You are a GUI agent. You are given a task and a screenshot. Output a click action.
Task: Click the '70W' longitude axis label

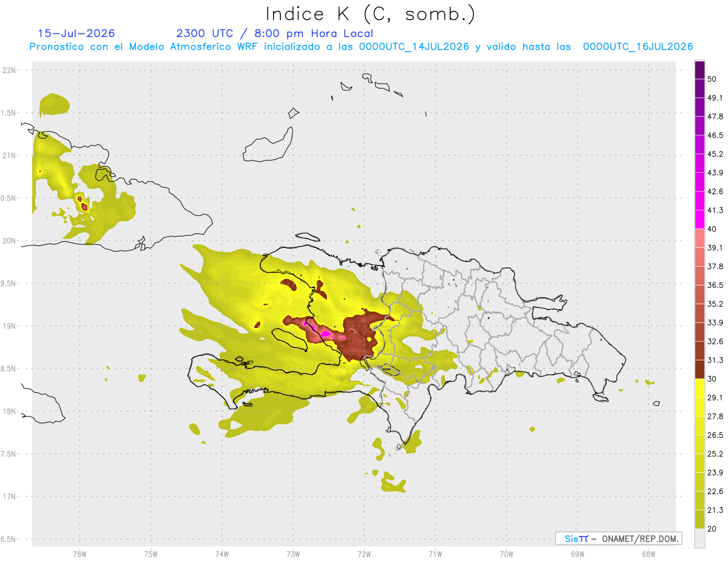(507, 555)
